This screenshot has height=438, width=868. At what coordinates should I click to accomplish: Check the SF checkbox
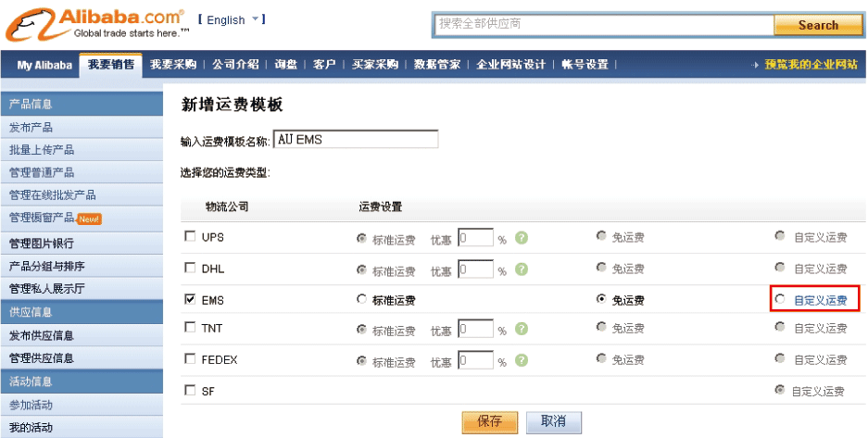pyautogui.click(x=190, y=391)
